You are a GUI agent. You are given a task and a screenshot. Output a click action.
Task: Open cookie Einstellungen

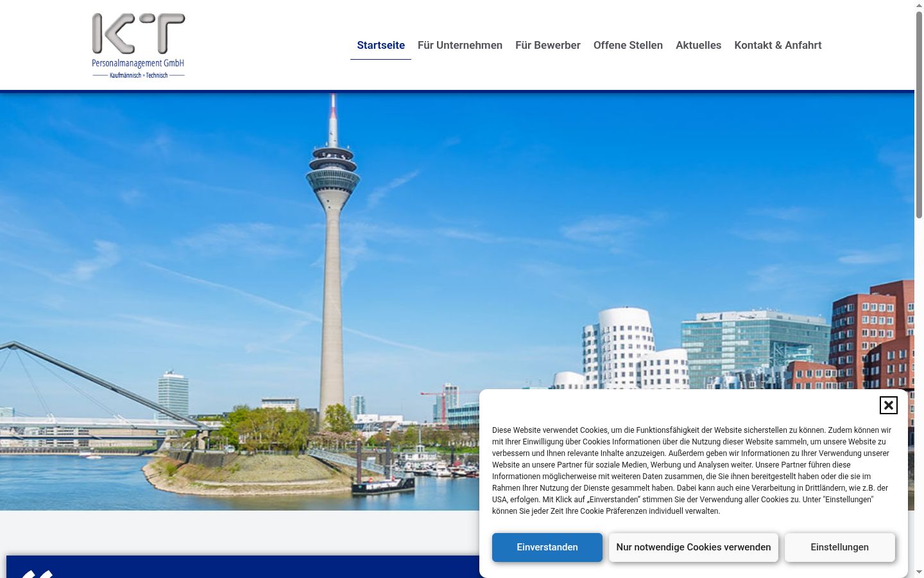[x=839, y=547]
